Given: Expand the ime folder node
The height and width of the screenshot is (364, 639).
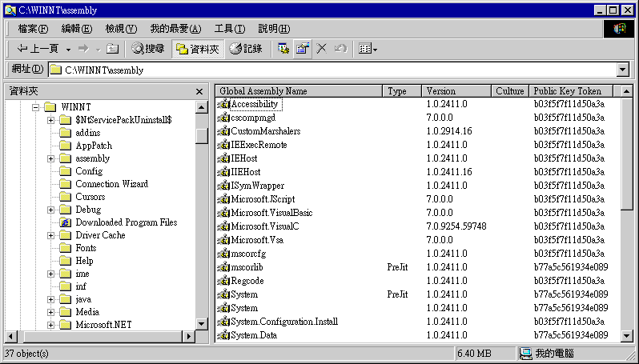Looking at the screenshot, I should click(50, 274).
